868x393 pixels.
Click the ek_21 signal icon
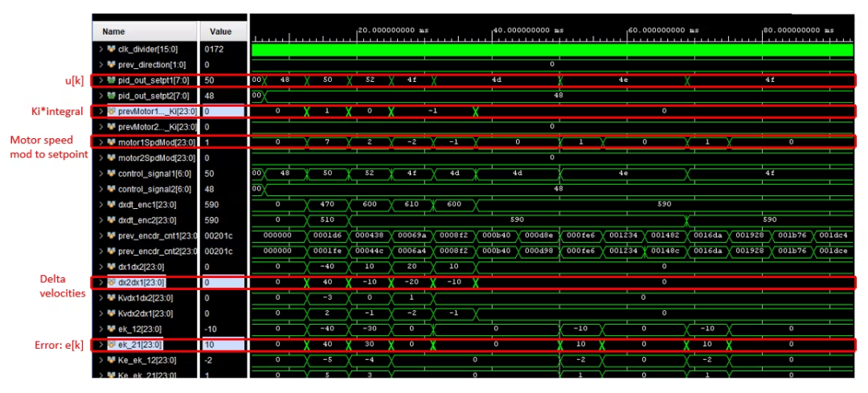pyautogui.click(x=111, y=345)
